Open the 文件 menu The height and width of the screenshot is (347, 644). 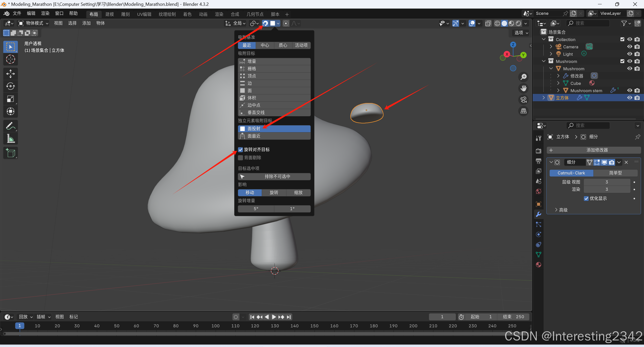pyautogui.click(x=17, y=13)
